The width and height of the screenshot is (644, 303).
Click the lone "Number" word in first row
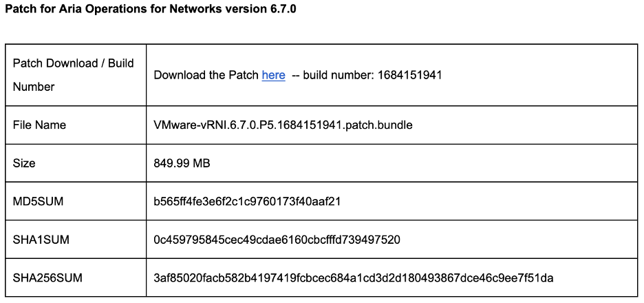coord(34,87)
